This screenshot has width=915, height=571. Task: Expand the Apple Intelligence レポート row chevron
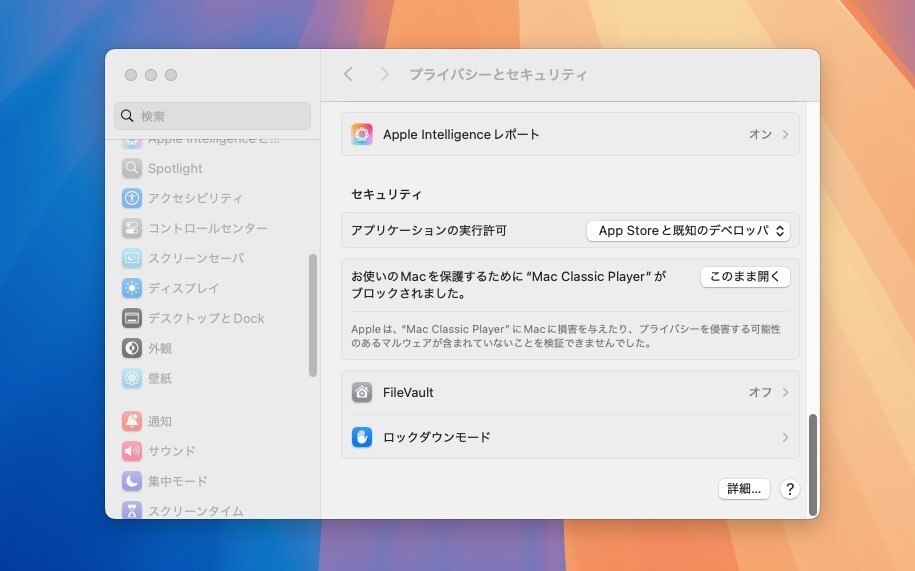(x=785, y=134)
